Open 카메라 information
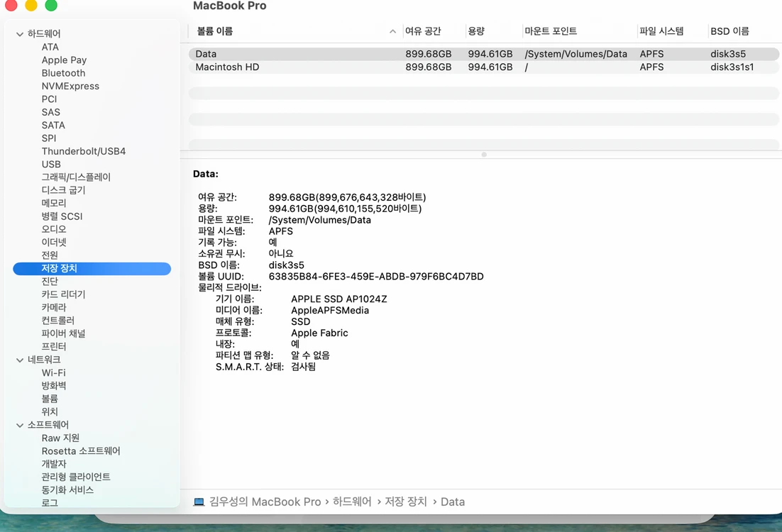 (x=54, y=307)
